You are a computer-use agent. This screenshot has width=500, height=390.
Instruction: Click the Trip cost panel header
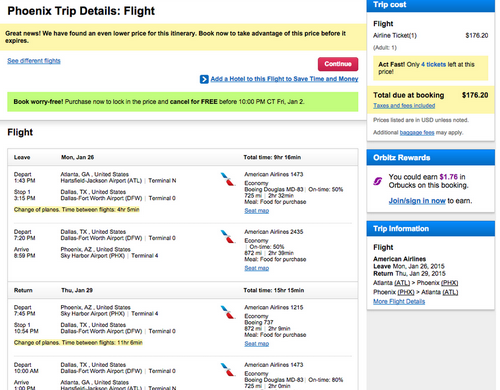(431, 5)
